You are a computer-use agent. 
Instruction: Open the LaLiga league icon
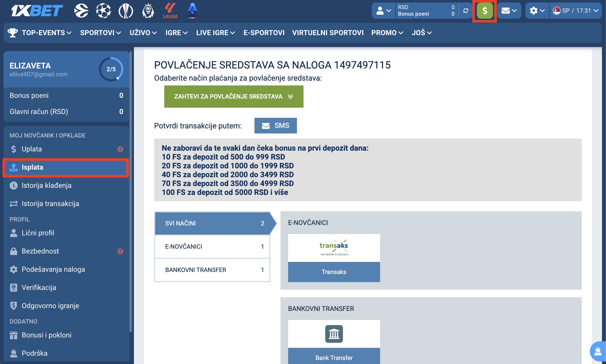(x=170, y=11)
